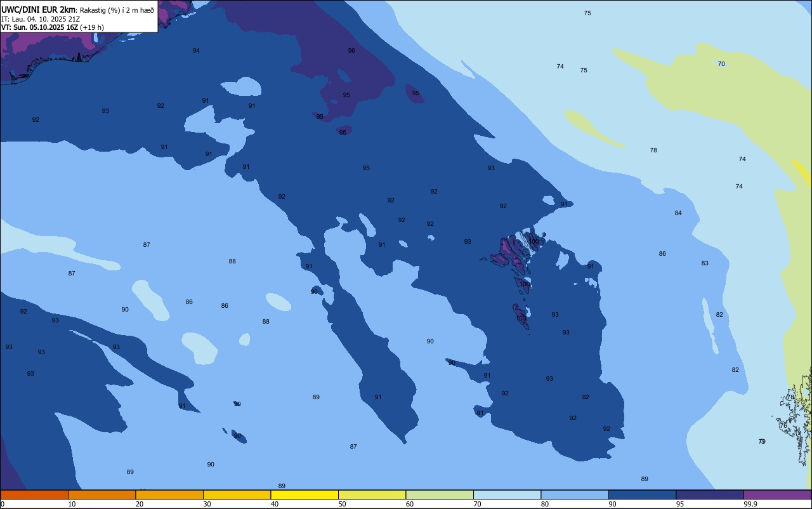Viewport: 812px width, 509px height.
Task: Pick the 60–70 pale green legend swatch
Action: coord(440,494)
